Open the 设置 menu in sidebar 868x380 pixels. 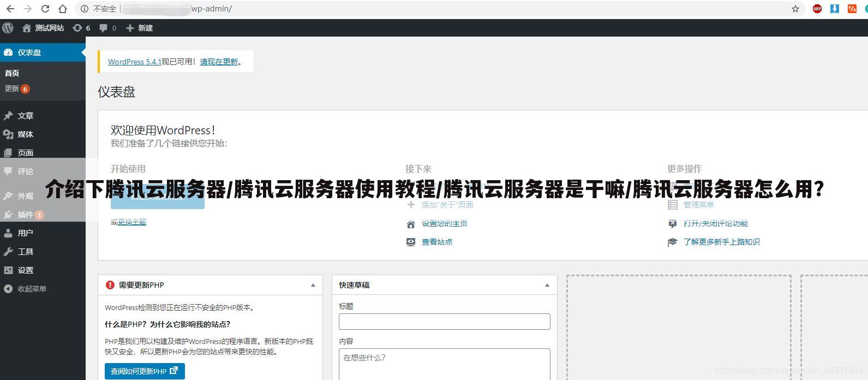pyautogui.click(x=25, y=270)
